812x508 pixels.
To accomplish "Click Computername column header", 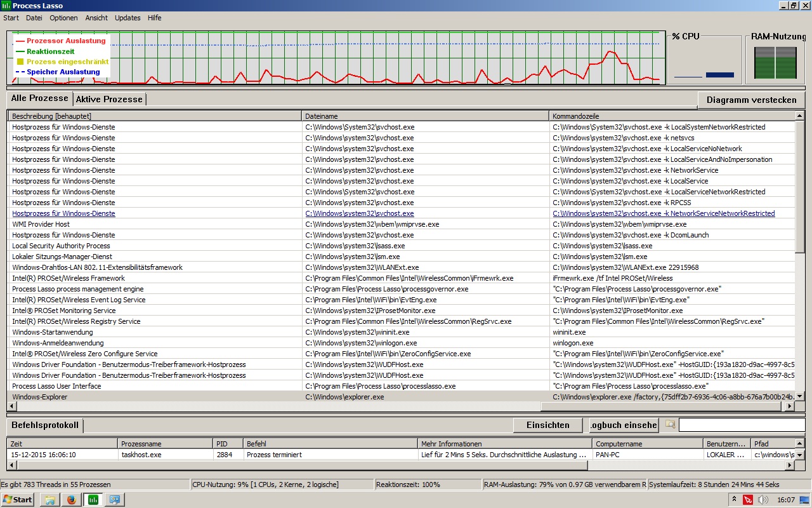I will 648,444.
